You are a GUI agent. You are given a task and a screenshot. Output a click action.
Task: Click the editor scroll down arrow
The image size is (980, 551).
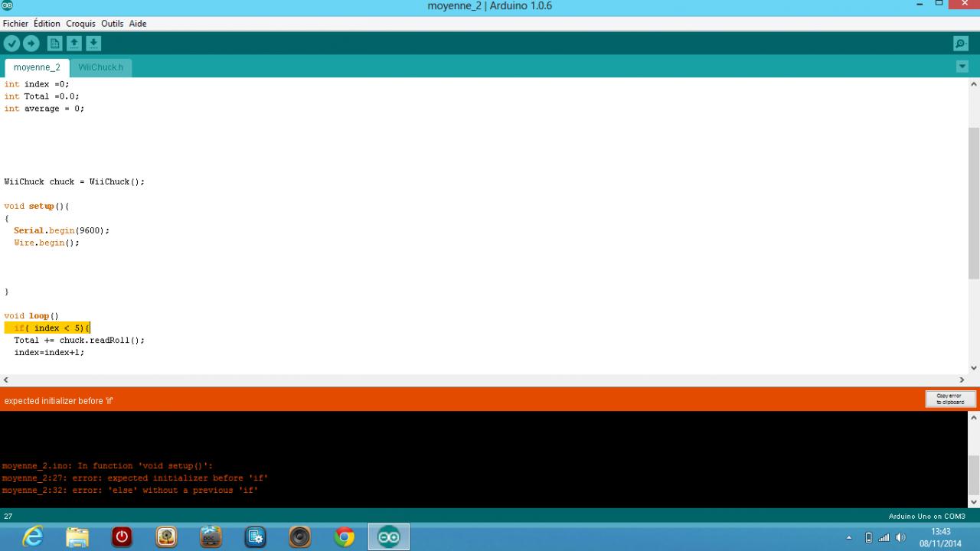(x=974, y=368)
